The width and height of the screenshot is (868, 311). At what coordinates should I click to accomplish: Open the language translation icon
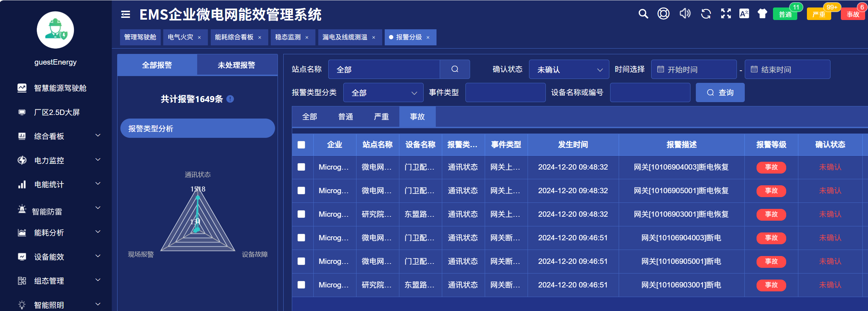744,14
